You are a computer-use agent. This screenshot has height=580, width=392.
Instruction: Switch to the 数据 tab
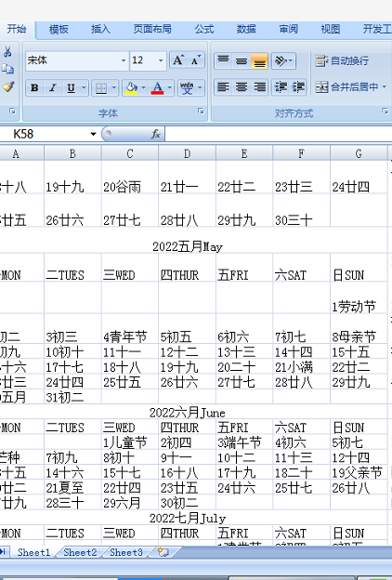246,29
